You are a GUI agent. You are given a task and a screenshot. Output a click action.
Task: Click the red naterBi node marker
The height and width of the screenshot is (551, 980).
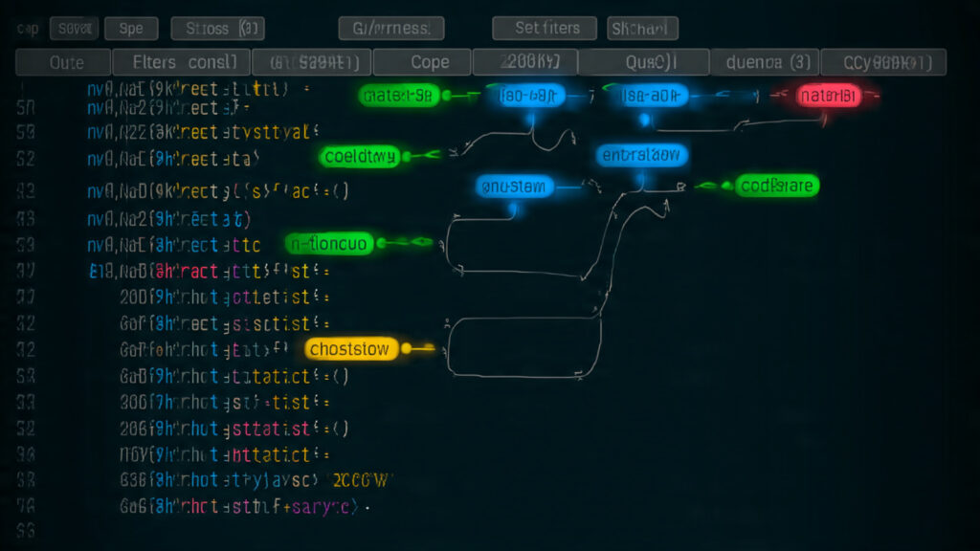tap(829, 95)
